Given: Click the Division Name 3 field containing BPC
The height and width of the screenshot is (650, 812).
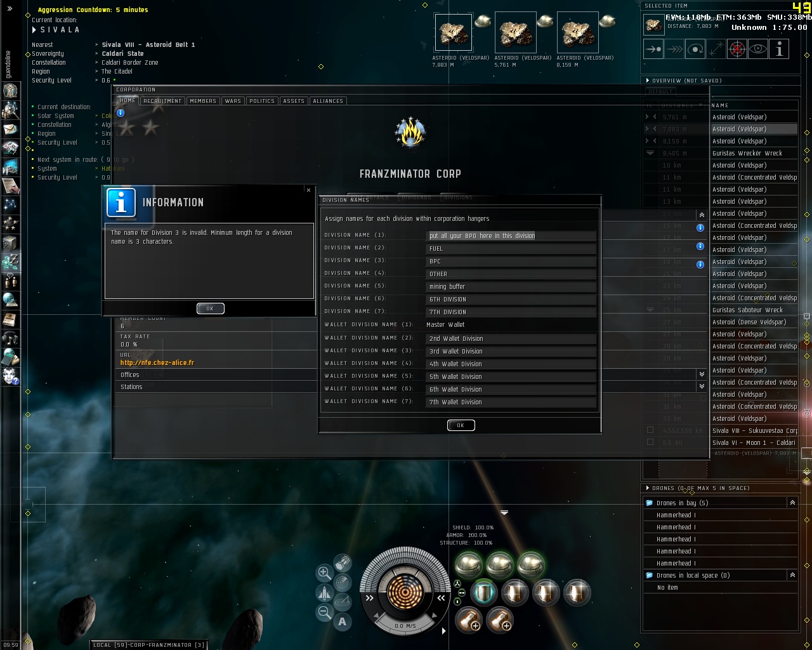Looking at the screenshot, I should point(511,261).
